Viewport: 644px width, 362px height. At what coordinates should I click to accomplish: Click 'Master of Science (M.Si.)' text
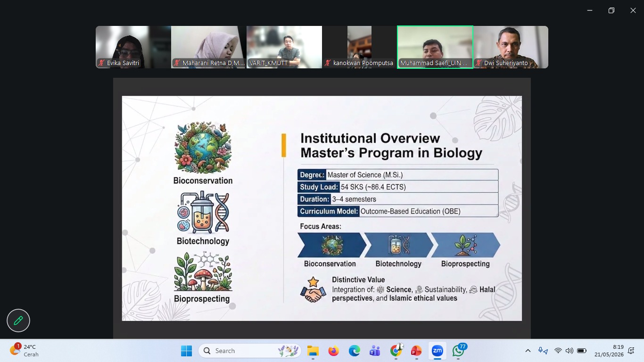(x=365, y=175)
